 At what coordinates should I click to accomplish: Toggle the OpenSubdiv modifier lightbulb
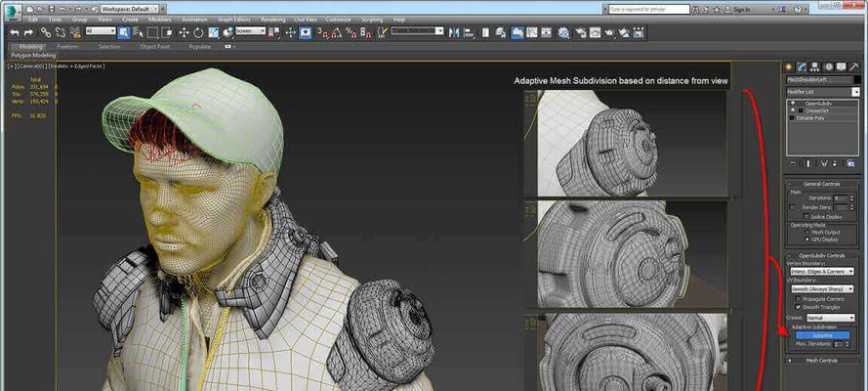[793, 103]
